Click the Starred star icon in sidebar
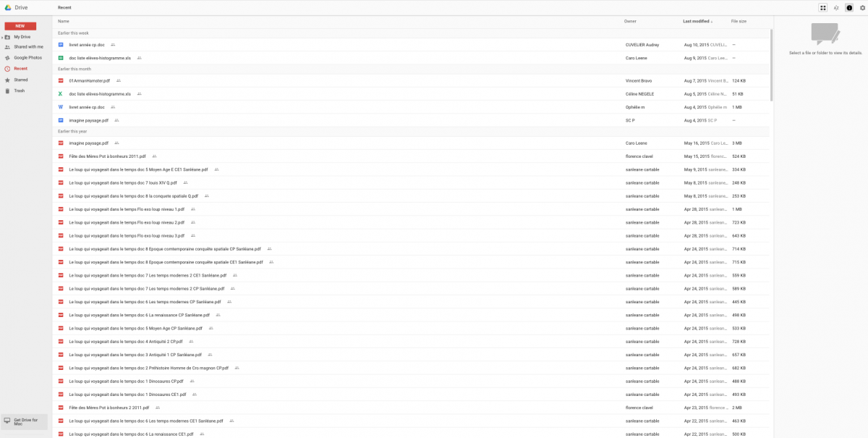This screenshot has width=868, height=438. (7, 80)
